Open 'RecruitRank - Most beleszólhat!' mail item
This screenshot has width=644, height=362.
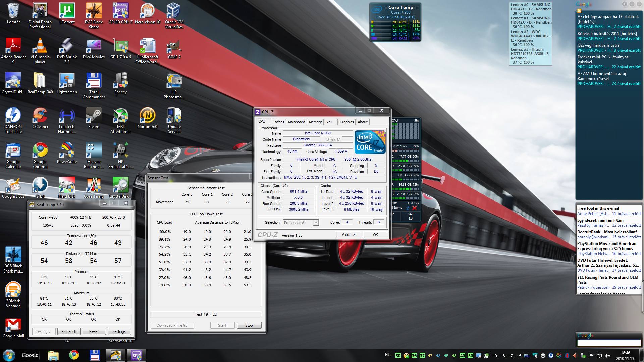click(607, 232)
